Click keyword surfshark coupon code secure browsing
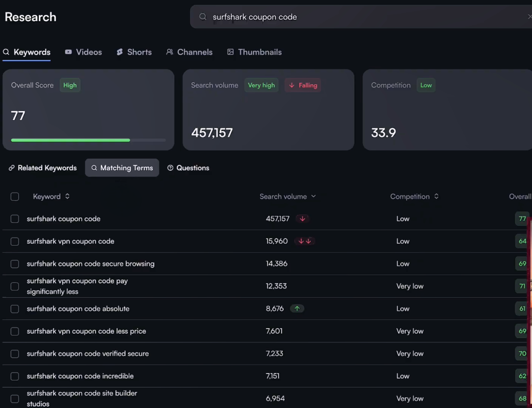 pyautogui.click(x=91, y=264)
